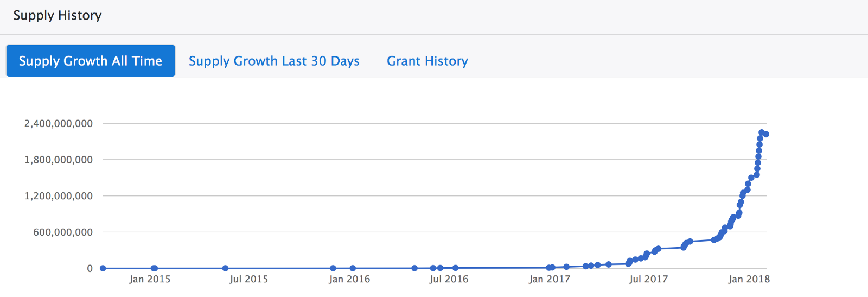Select the highest peak data point of the line

pos(762,132)
